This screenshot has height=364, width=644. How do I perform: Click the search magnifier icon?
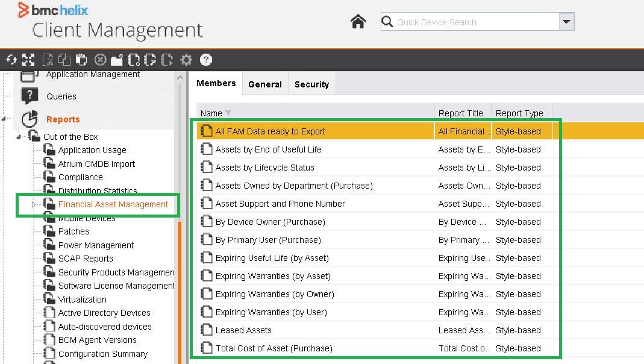(387, 21)
